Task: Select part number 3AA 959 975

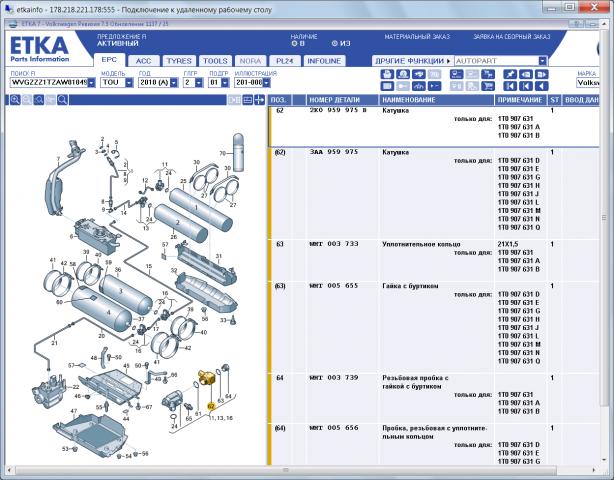Action: click(x=334, y=152)
